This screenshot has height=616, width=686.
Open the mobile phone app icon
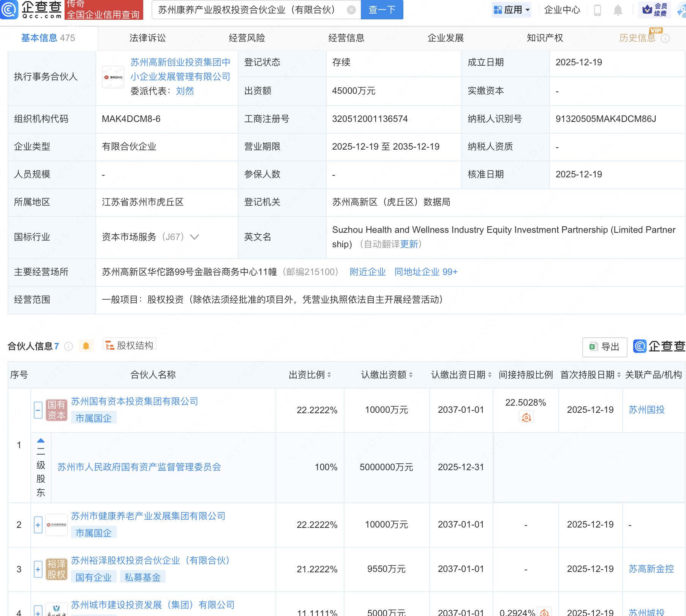point(597,10)
